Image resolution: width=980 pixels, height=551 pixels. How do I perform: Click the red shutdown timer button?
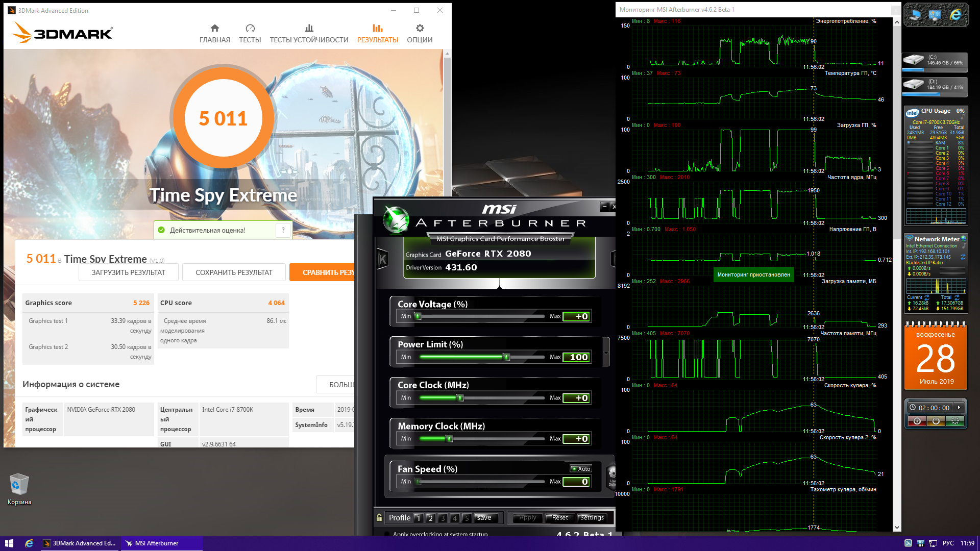point(917,421)
